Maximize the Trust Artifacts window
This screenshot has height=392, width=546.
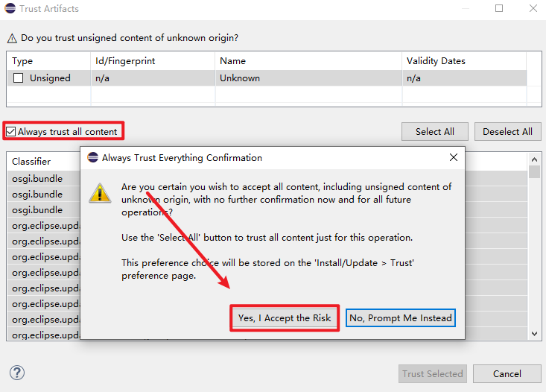[499, 9]
